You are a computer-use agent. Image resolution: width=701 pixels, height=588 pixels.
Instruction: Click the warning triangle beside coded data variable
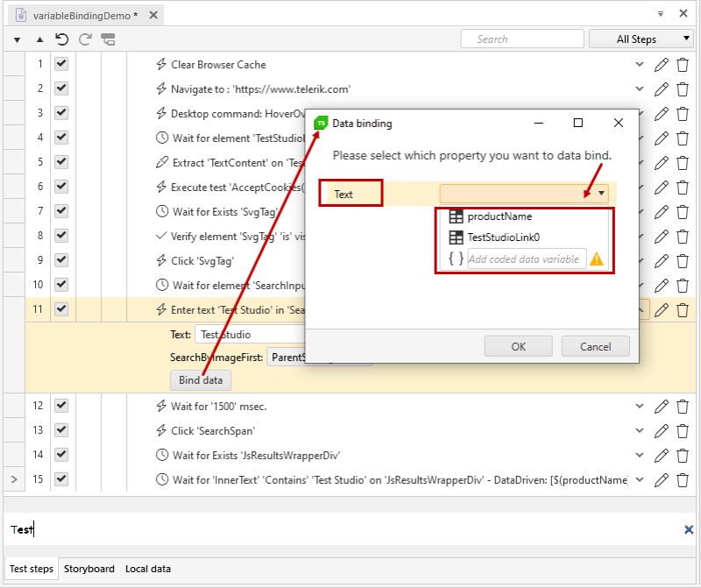pyautogui.click(x=597, y=259)
